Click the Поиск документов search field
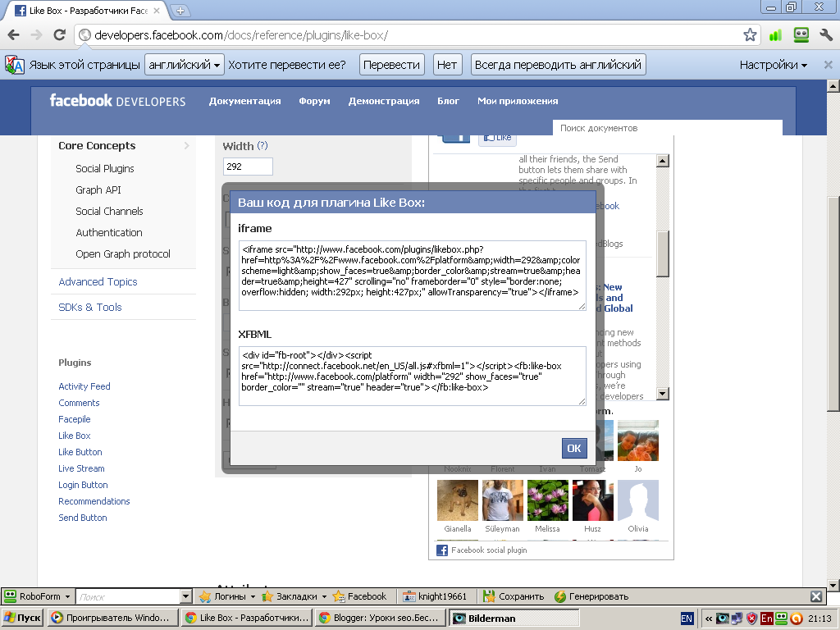 668,128
